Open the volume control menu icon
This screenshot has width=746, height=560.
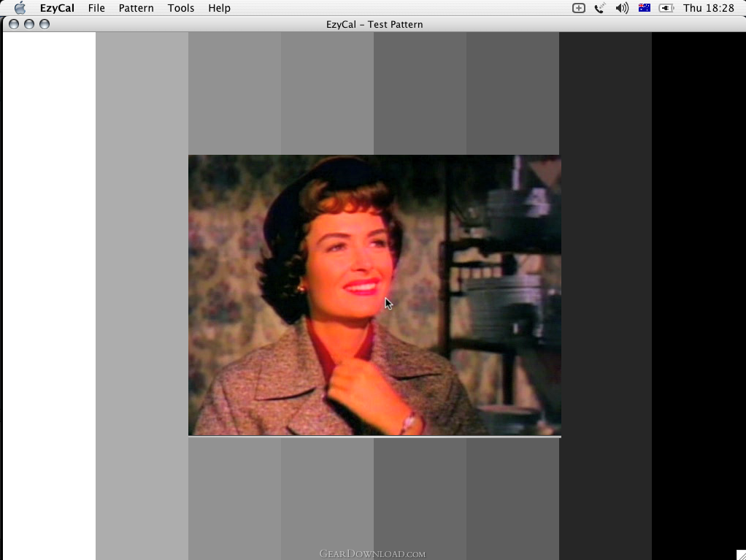point(622,8)
